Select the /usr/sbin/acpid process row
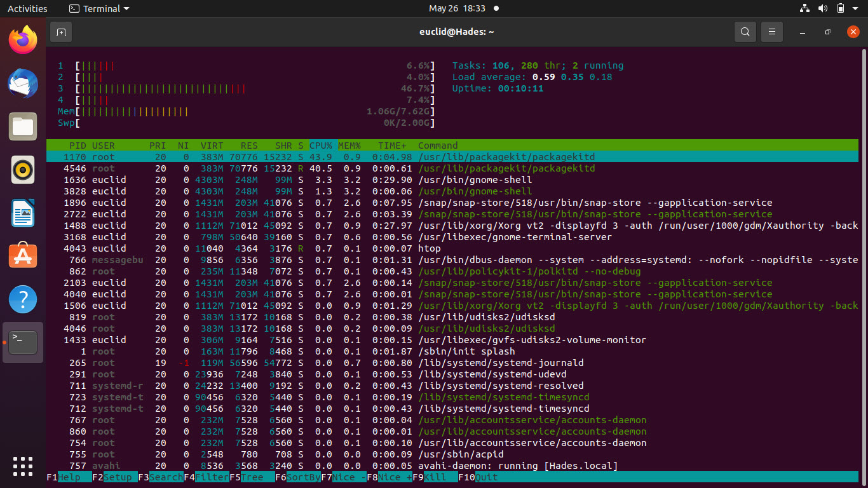Image resolution: width=868 pixels, height=488 pixels. (452, 454)
